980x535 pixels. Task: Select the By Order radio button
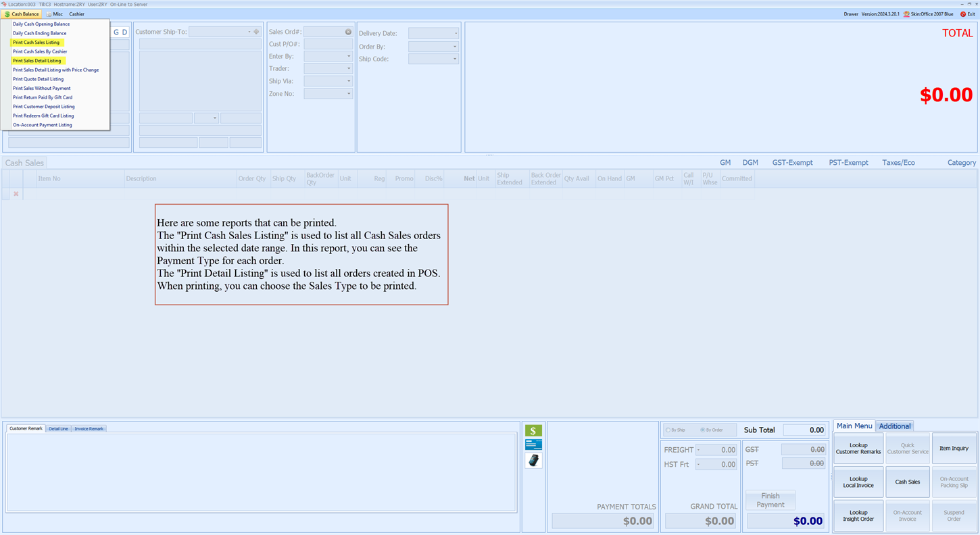(x=703, y=430)
